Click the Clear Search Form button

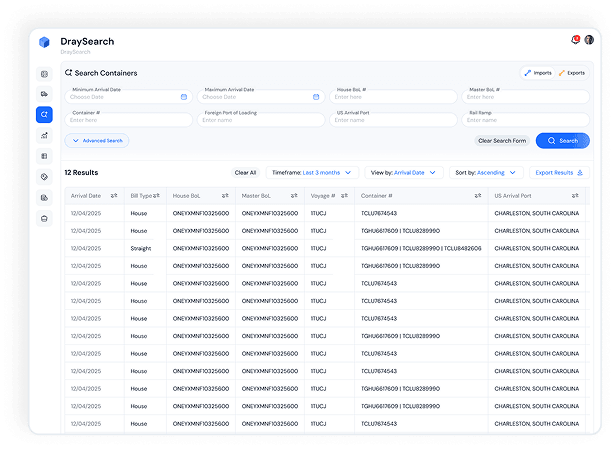[502, 141]
